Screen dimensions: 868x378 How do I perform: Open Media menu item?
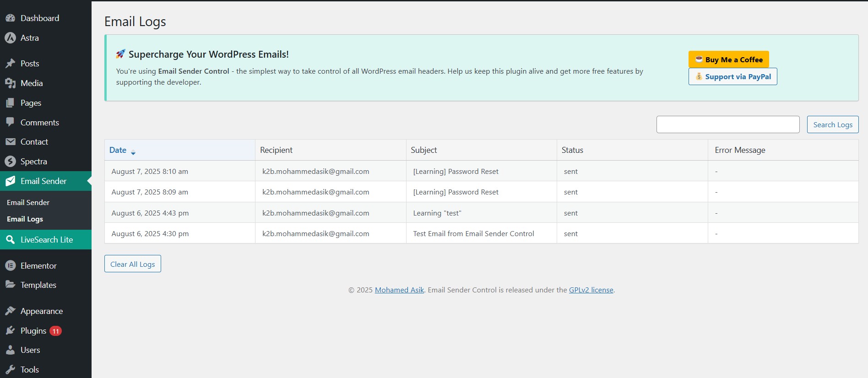(x=46, y=83)
